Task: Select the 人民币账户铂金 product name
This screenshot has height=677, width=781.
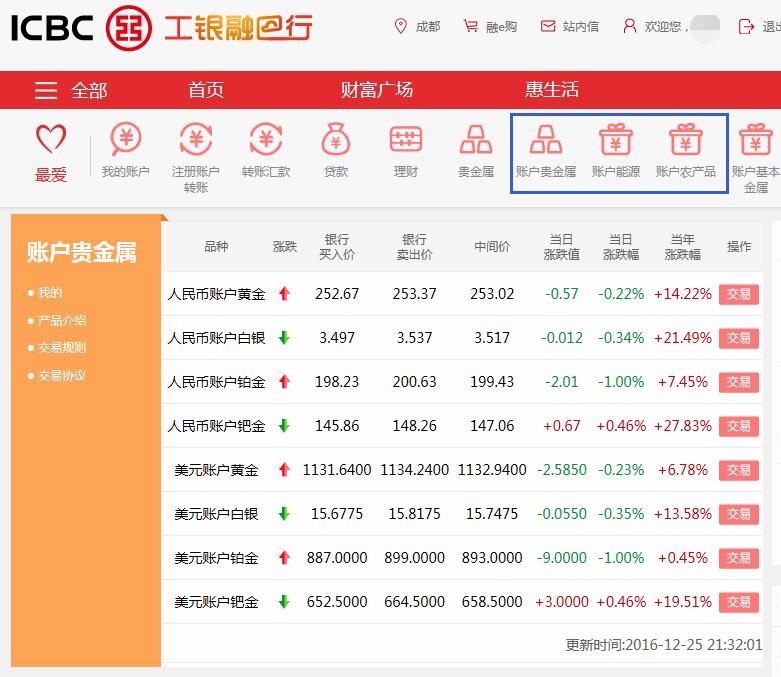Action: [x=216, y=382]
